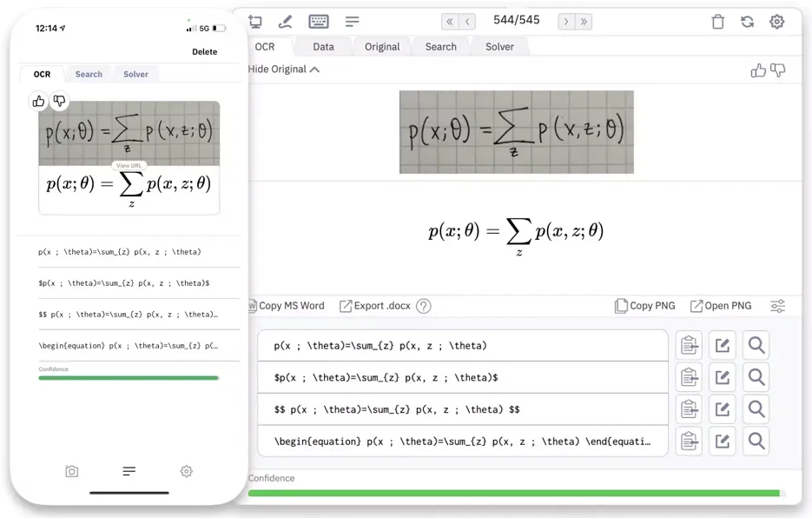Screen dimensions: 812x518
Task: Open settings gear on phone bottom bar
Action: [187, 471]
